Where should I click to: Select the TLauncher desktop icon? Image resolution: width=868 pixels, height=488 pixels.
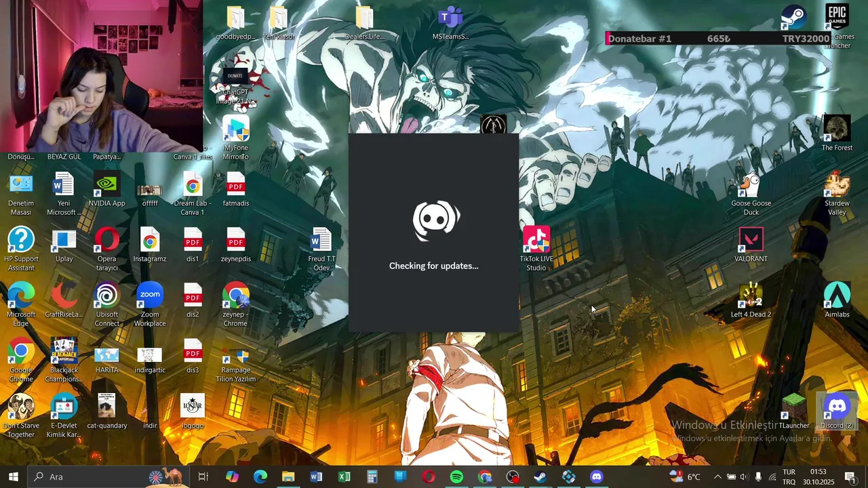[x=794, y=411]
